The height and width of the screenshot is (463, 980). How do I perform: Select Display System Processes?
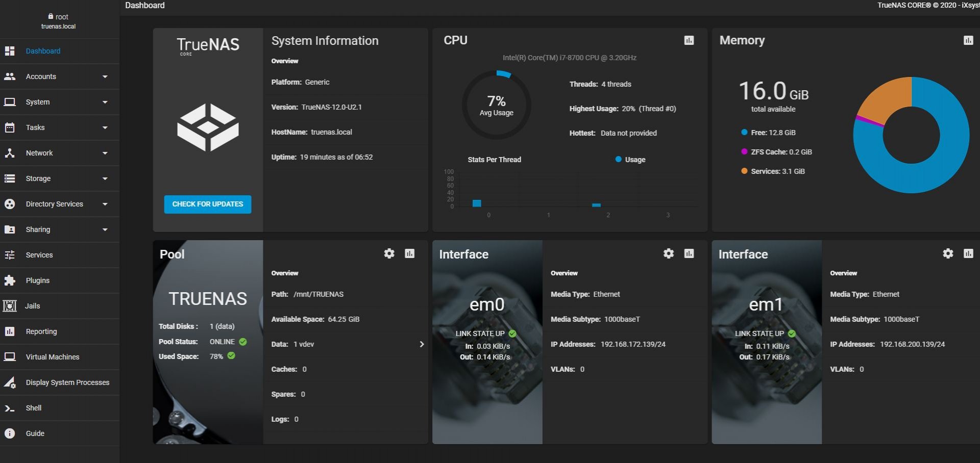click(60, 382)
